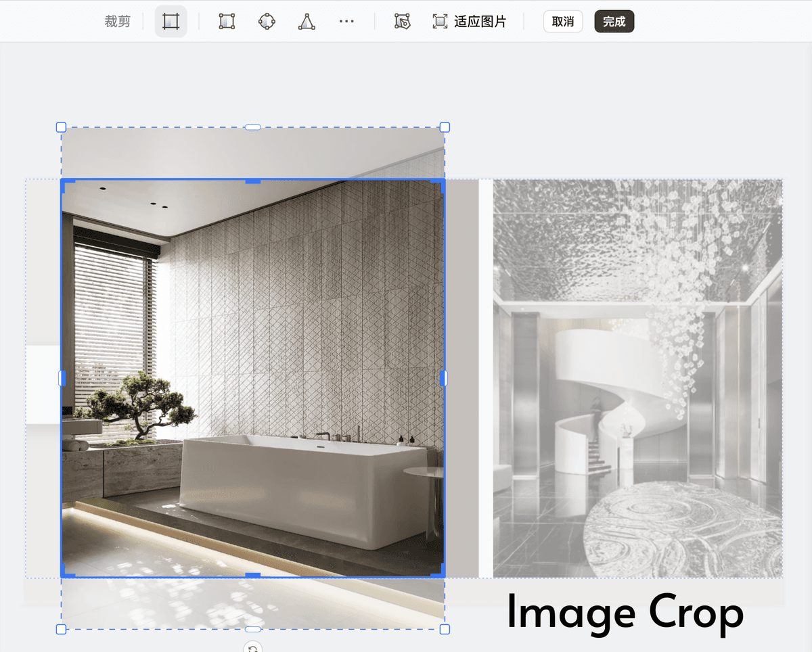
Task: Select the free crop tool icon
Action: coord(171,22)
